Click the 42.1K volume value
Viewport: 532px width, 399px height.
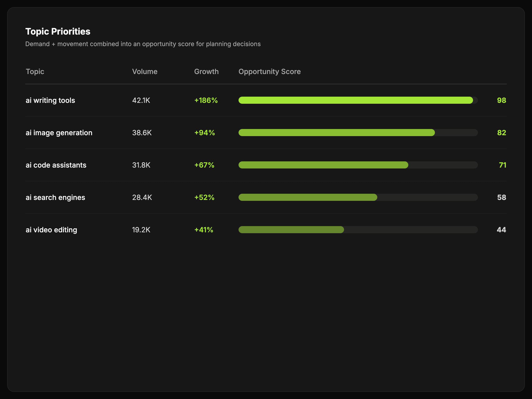141,100
